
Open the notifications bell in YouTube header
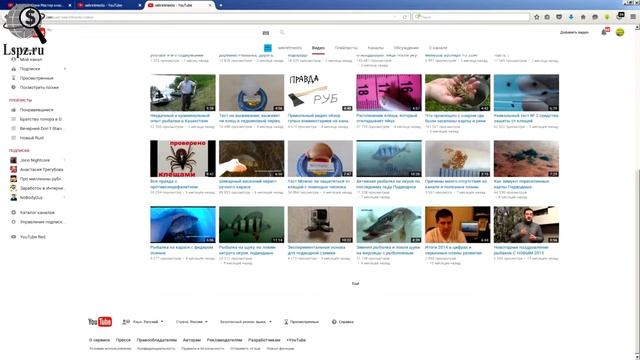pos(604,32)
